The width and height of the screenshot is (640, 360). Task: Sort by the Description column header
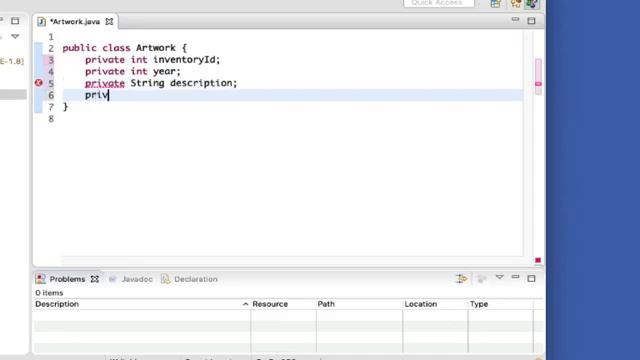pyautogui.click(x=142, y=304)
